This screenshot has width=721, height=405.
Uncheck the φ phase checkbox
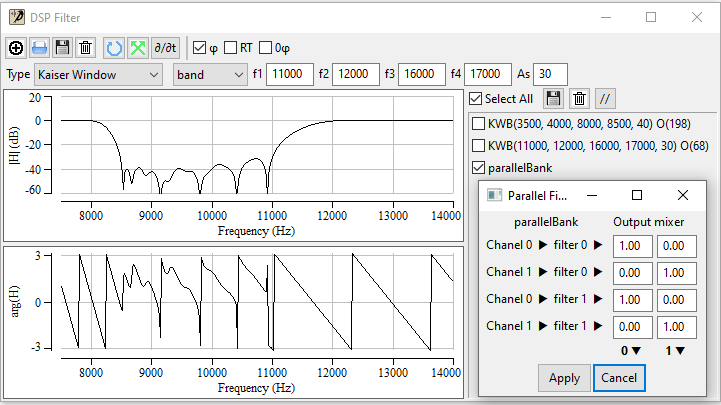199,47
